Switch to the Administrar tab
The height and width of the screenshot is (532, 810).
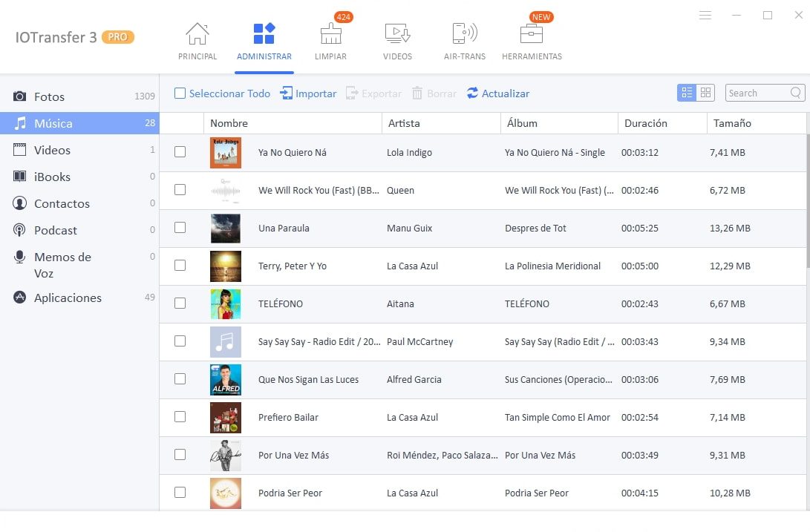coord(264,42)
